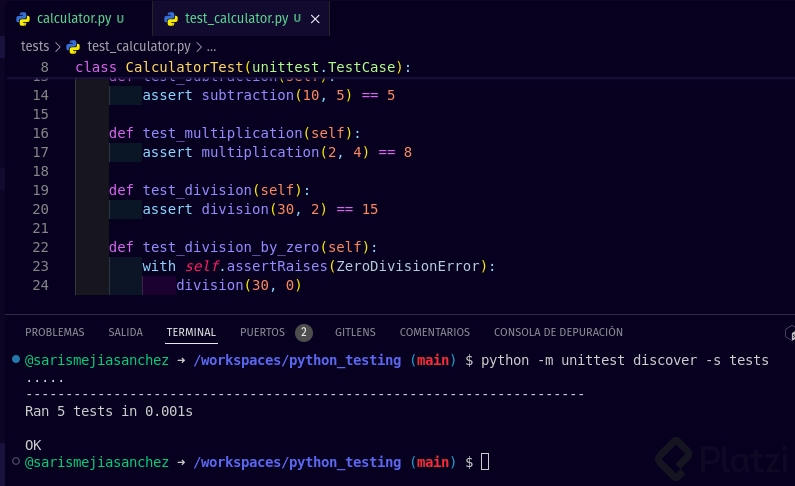Click hollow command decoration circle in terminal
The image size is (795, 486).
coord(16,461)
